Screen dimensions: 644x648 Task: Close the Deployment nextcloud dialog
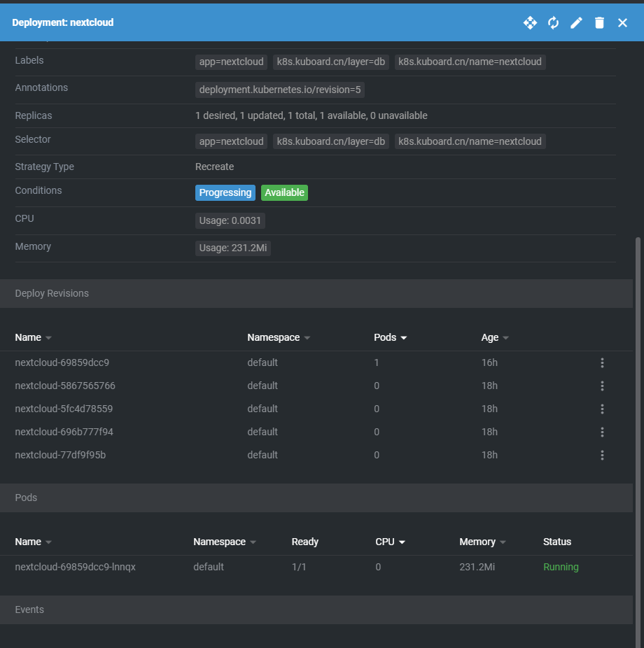pyautogui.click(x=622, y=22)
